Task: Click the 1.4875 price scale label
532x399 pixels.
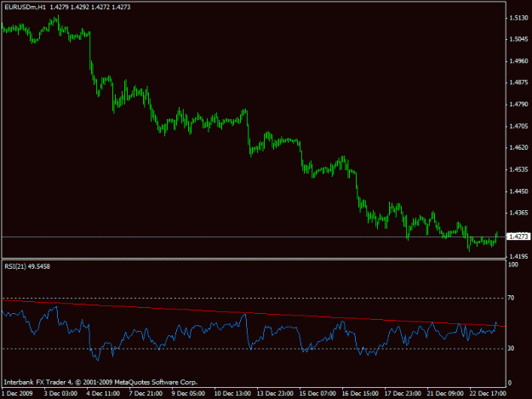Action: coord(518,83)
